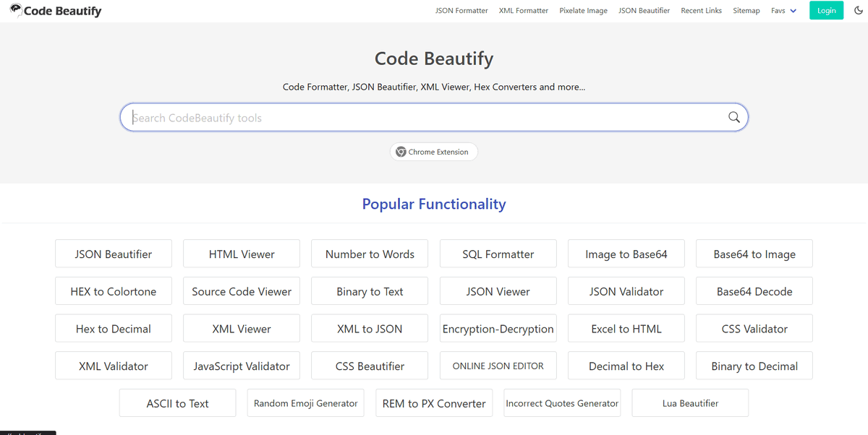Open Sitemap in top navigation
Screen dimensions: 868x435
click(746, 11)
